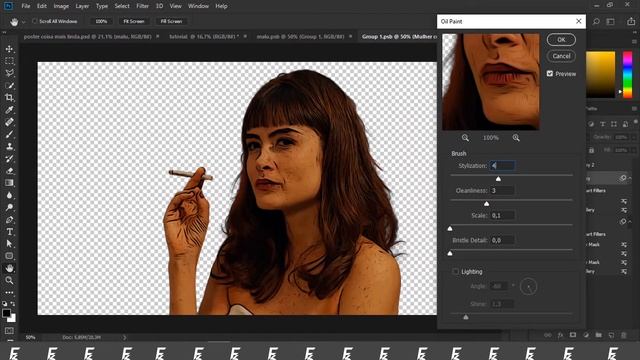Select the Rectangle shape tool
Viewport: 640px width, 360px height.
point(9,256)
